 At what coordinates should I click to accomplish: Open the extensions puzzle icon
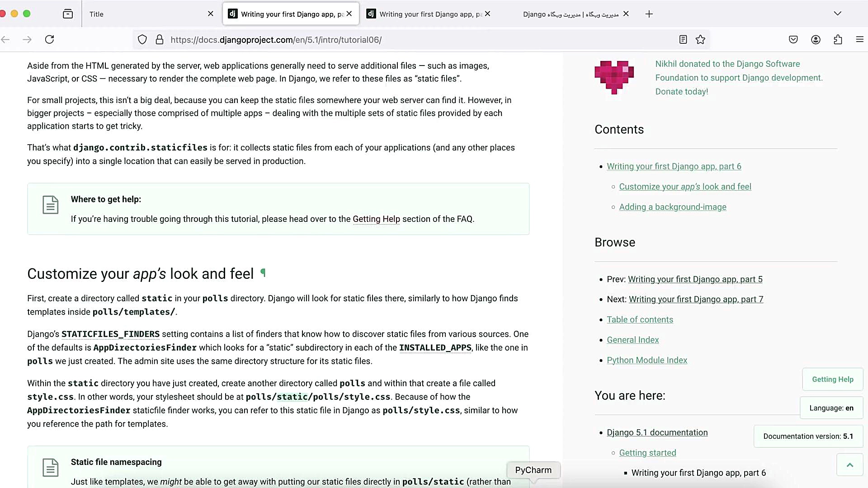838,40
